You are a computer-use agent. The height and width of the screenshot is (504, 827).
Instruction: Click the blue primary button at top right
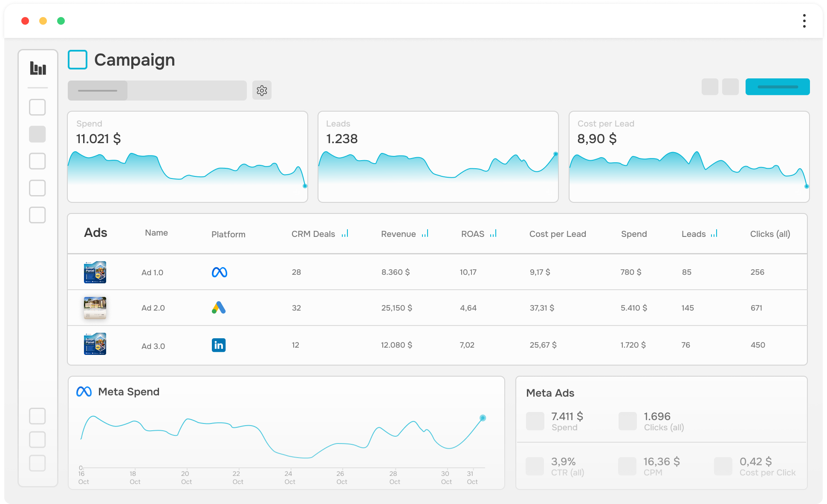778,87
